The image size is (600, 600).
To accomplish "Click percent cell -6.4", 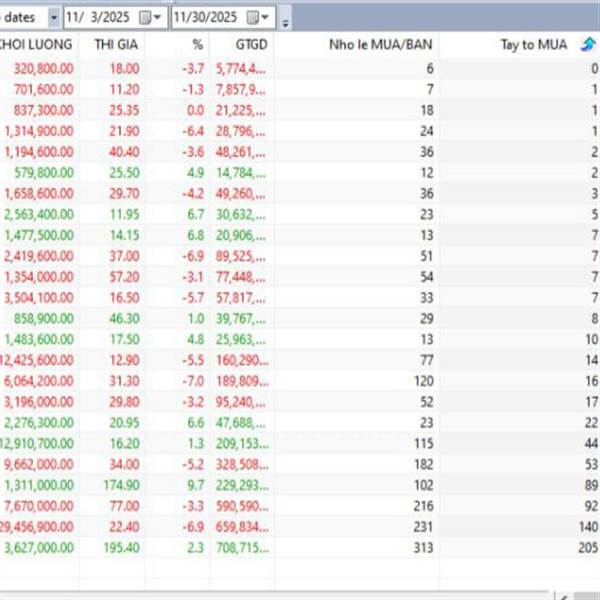I will tap(193, 131).
